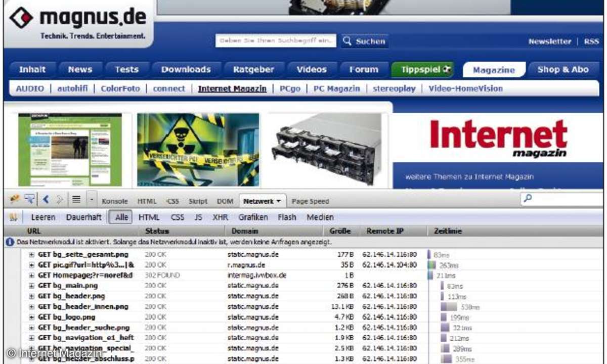Click the blue info icon in the notice bar
607x364 pixels.
click(10, 242)
